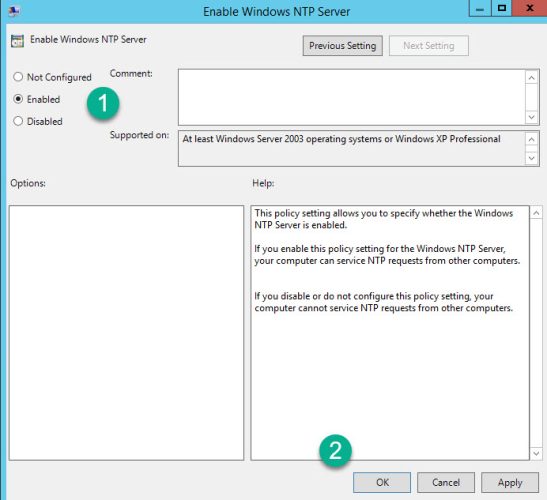Click the policy setting icon beside the heading
Image resolution: width=547 pixels, height=500 pixels.
(x=17, y=41)
